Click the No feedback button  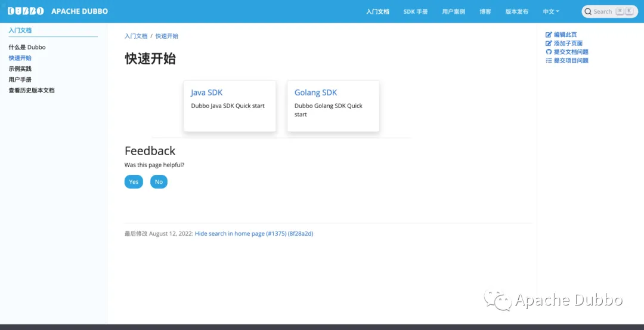(x=159, y=181)
